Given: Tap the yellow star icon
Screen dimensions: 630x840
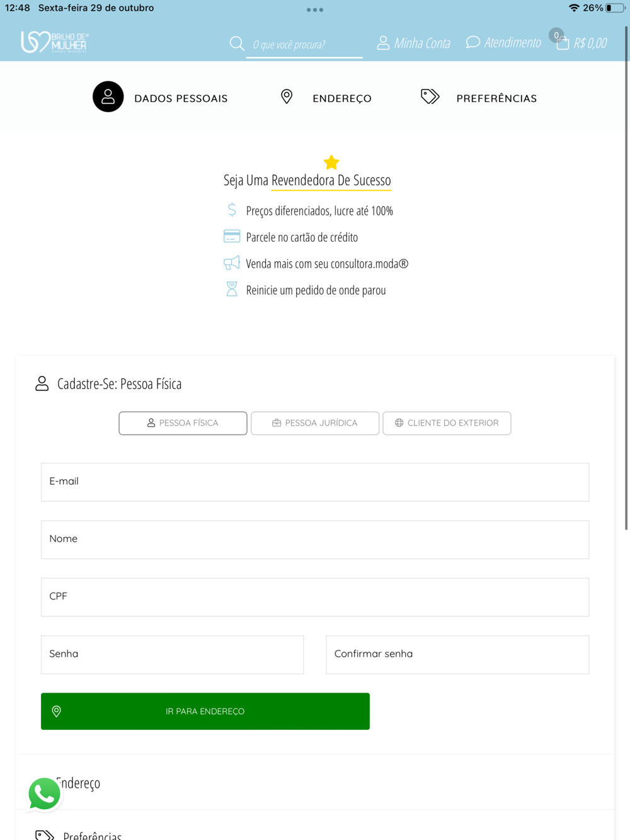Looking at the screenshot, I should coord(331,162).
